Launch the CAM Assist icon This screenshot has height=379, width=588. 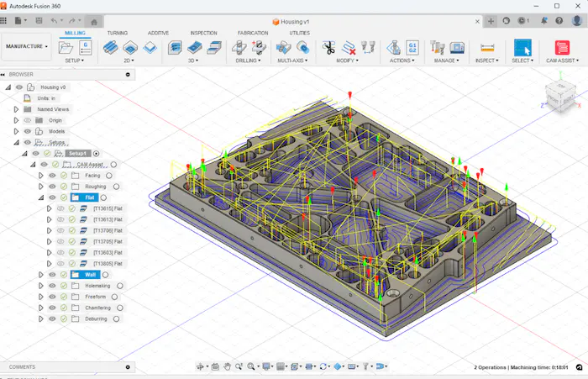point(562,48)
